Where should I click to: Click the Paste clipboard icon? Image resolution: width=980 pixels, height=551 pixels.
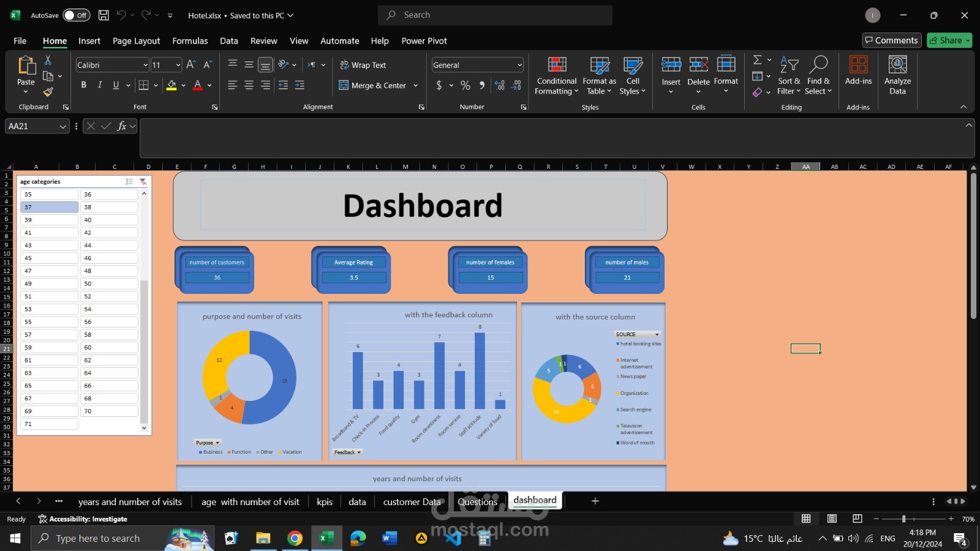pos(26,64)
